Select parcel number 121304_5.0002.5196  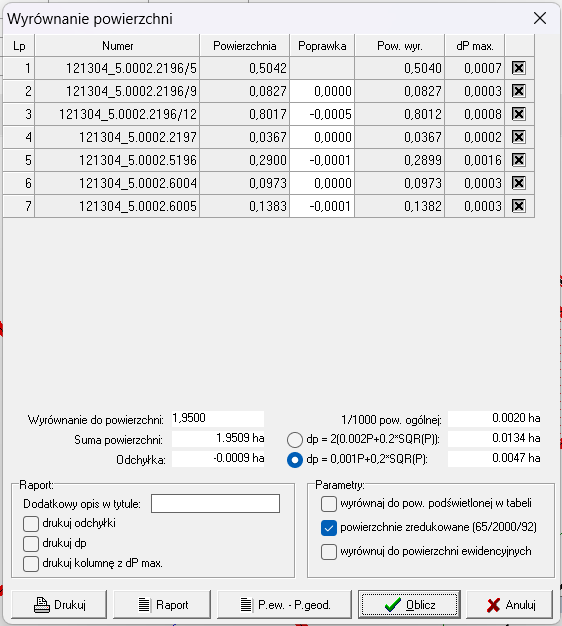point(117,160)
